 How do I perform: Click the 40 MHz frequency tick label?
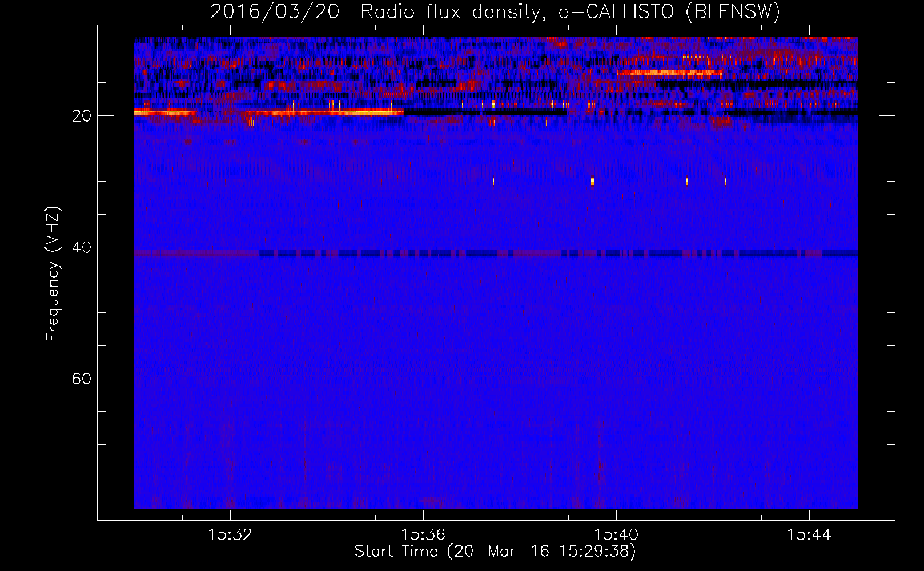[x=82, y=247]
